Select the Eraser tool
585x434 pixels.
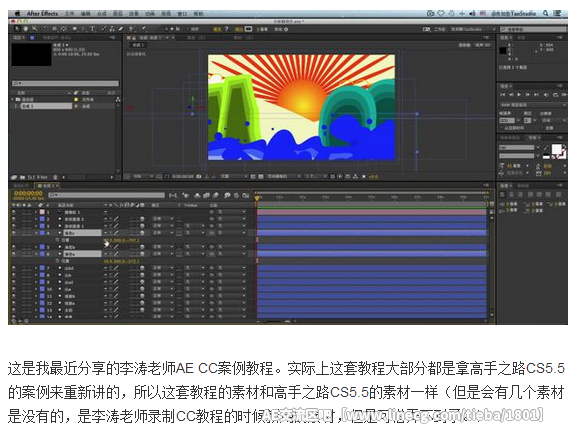coord(121,29)
